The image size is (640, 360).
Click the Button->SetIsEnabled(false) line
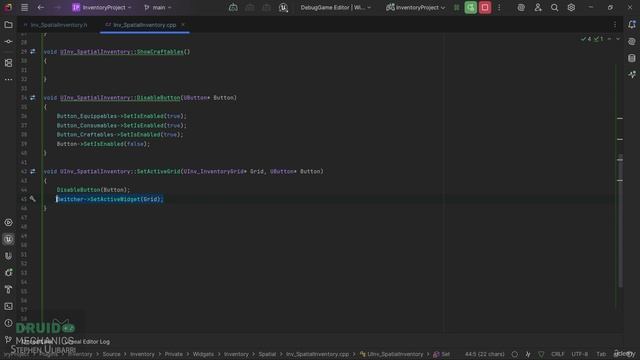103,144
